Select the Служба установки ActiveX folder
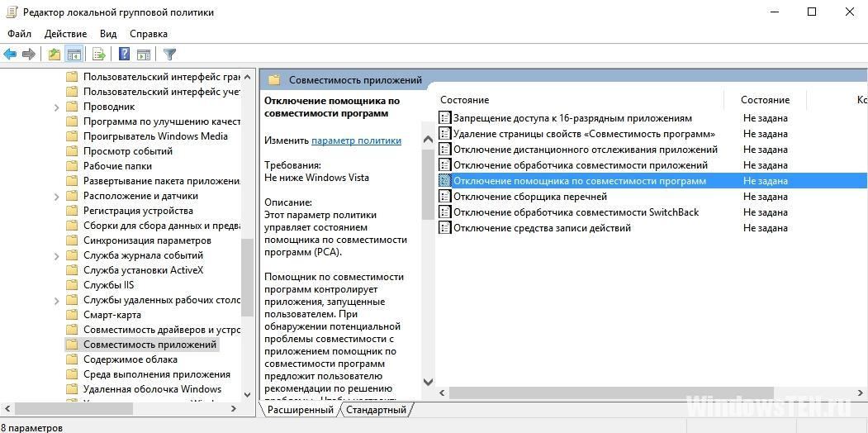The height and width of the screenshot is (433, 868). [x=144, y=270]
